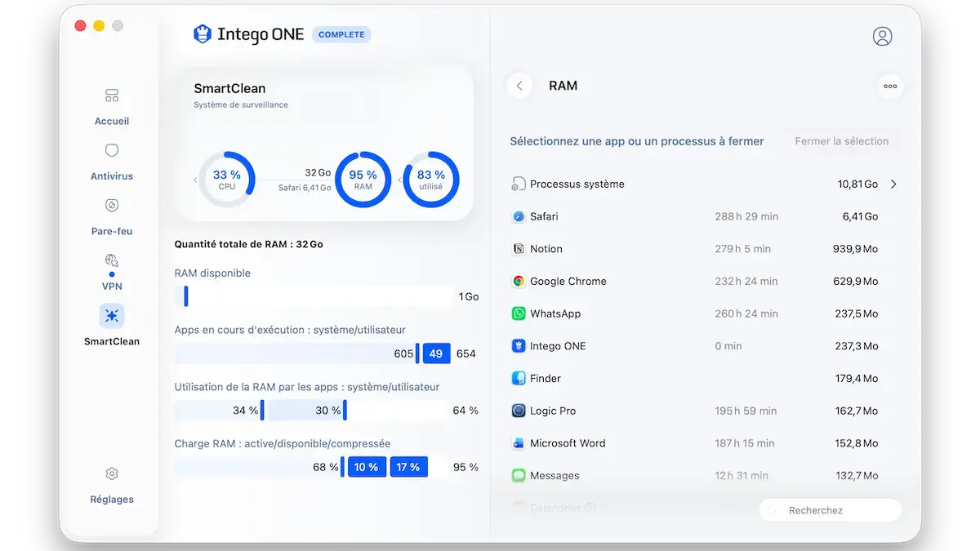This screenshot has height=551, width=980.
Task: Click the Microsoft Word app icon
Action: point(518,443)
